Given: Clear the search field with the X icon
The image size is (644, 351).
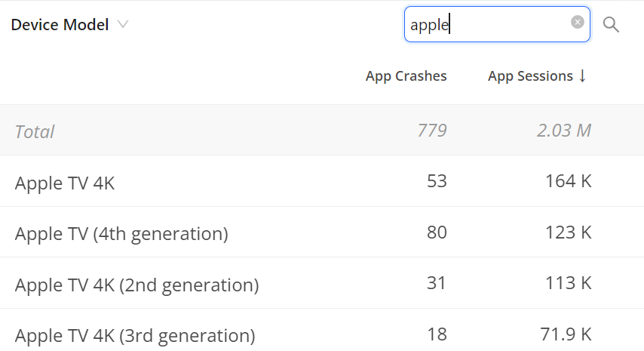Looking at the screenshot, I should tap(578, 22).
